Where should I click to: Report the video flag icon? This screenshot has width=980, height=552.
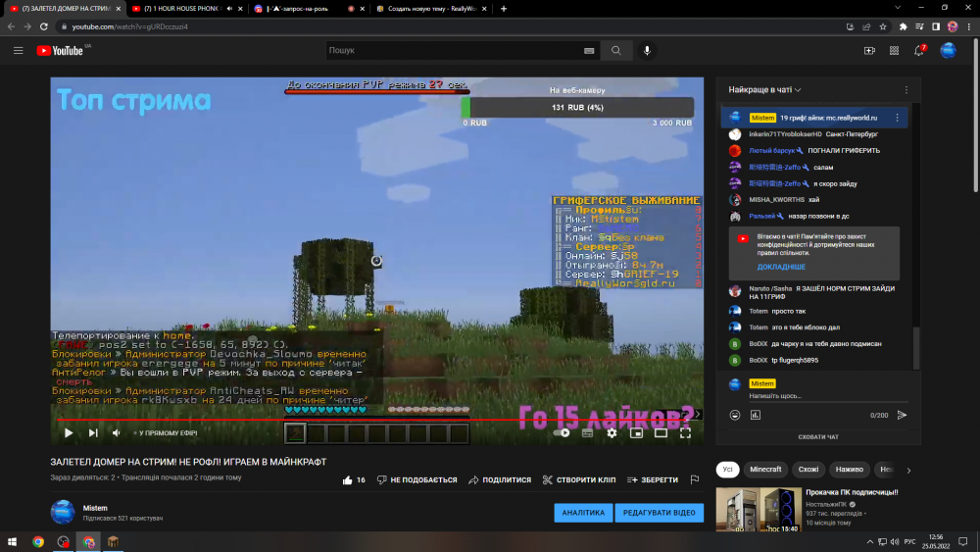coord(695,479)
